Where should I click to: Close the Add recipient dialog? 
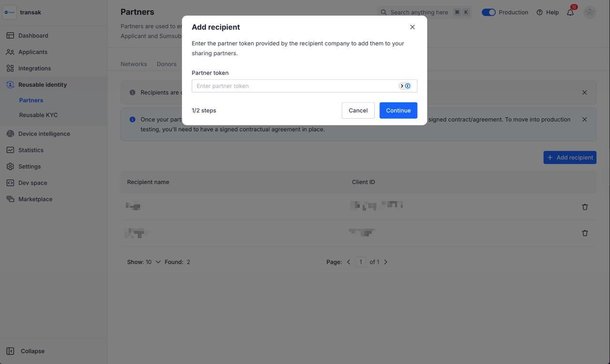pos(412,27)
